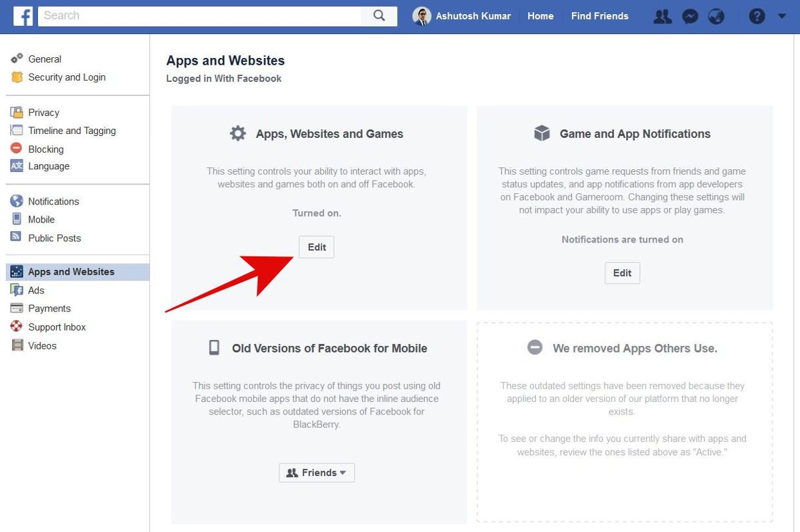Viewport: 800px width, 532px height.
Task: Select Blocking in the sidebar
Action: [x=46, y=149]
